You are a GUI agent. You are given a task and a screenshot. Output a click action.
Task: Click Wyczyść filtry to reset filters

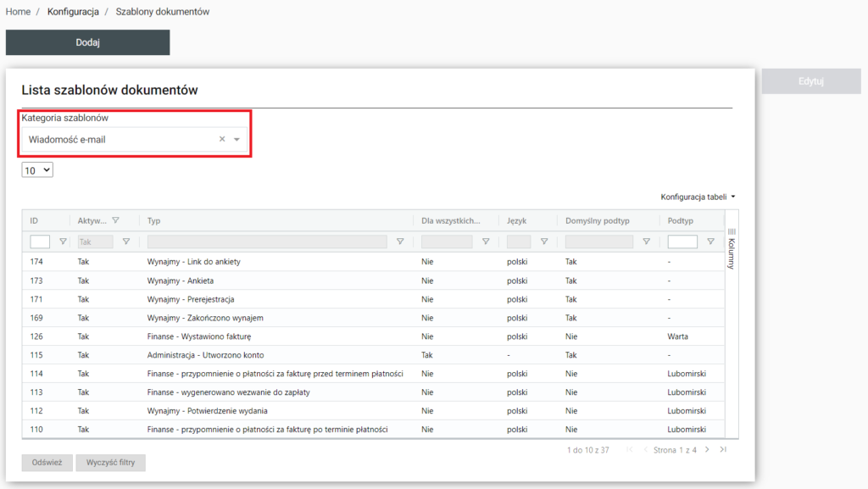[110, 463]
